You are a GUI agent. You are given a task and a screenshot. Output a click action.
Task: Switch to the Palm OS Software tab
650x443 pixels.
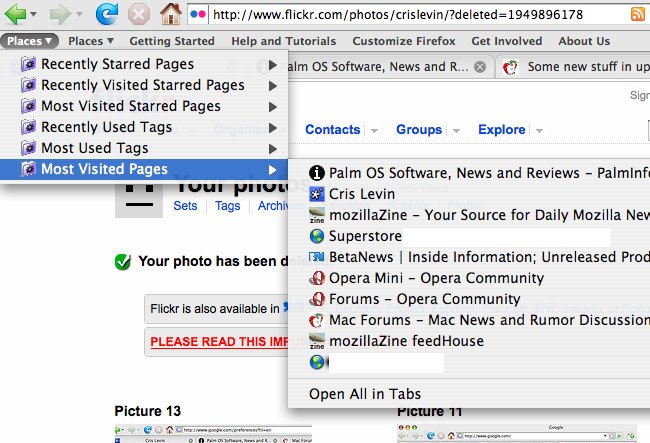[x=375, y=67]
